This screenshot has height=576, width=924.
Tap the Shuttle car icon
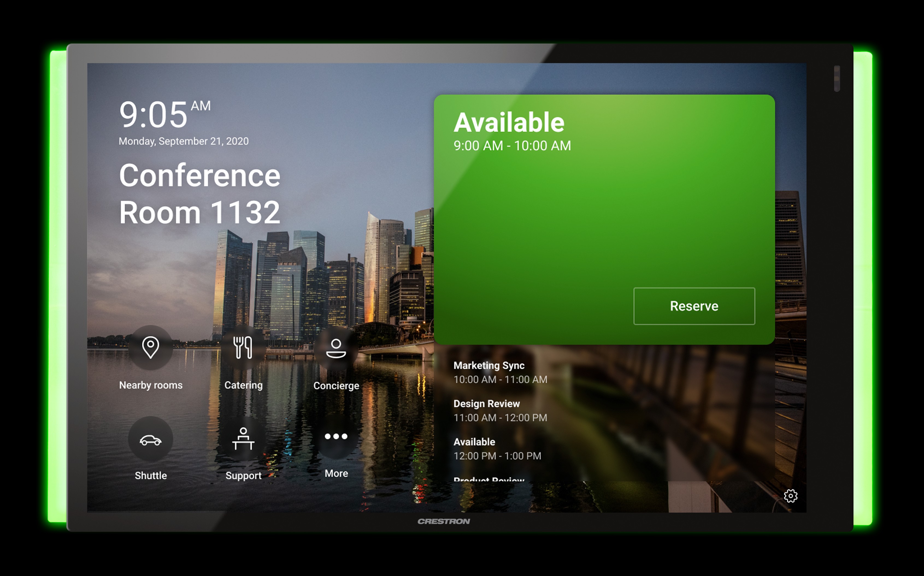151,440
